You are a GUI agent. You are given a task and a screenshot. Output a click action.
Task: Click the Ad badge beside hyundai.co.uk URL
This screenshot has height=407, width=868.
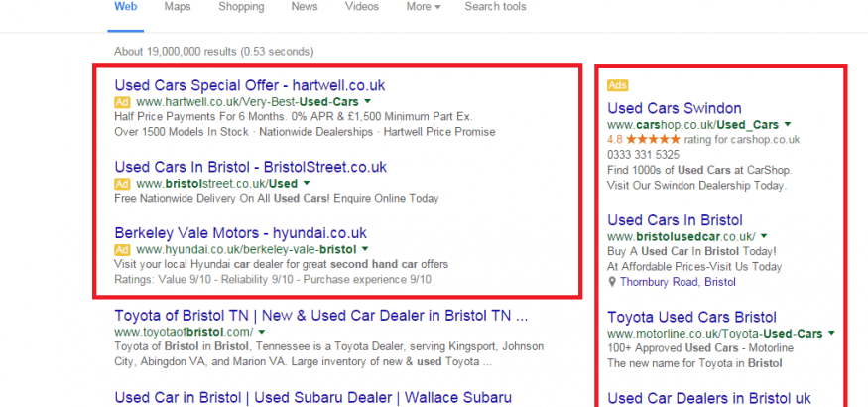pos(122,249)
